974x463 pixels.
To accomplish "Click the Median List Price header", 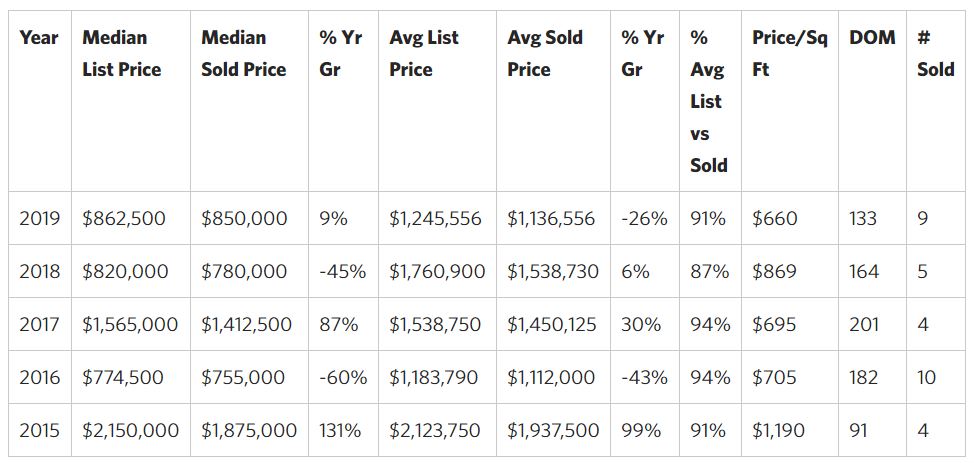I will 121,54.
